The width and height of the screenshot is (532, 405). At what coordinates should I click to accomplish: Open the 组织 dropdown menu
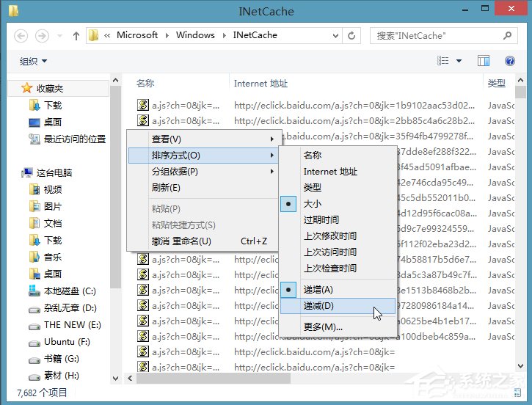click(x=34, y=61)
